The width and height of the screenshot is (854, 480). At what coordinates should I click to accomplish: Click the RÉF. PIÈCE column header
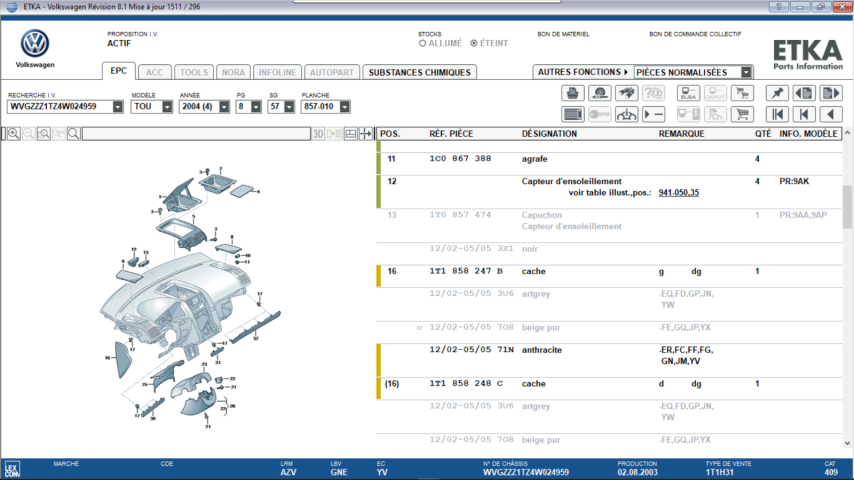[x=451, y=134]
